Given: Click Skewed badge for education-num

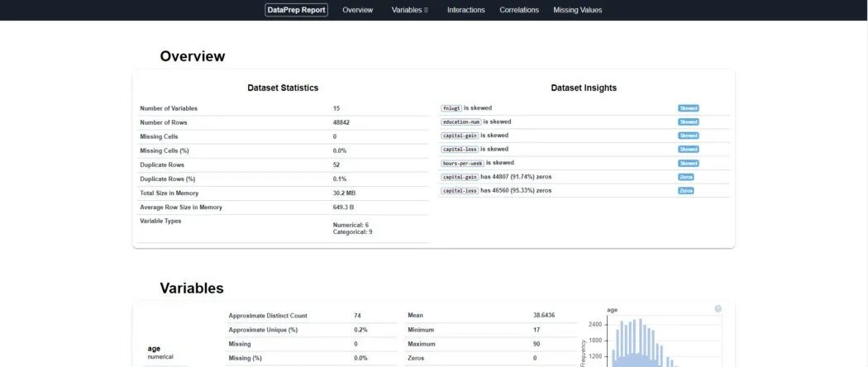Looking at the screenshot, I should 688,122.
